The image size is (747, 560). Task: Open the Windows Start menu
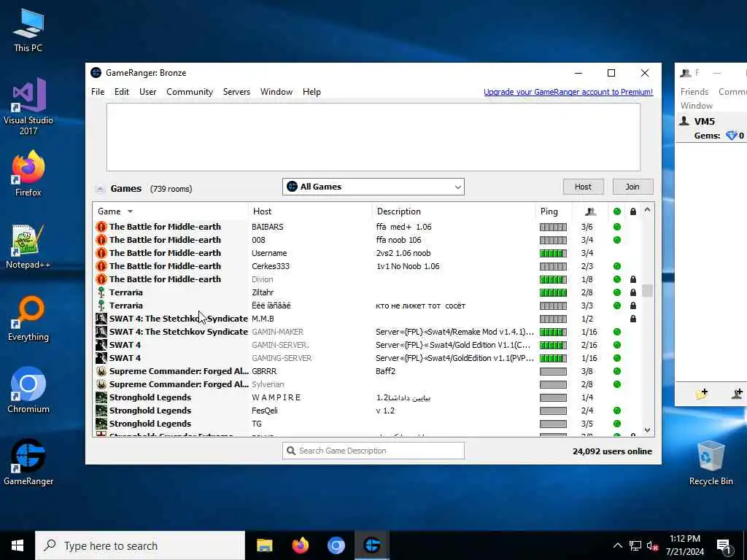(18, 545)
